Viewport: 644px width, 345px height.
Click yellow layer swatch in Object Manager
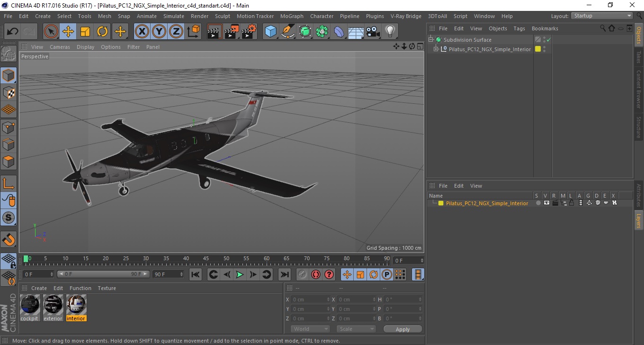point(538,49)
